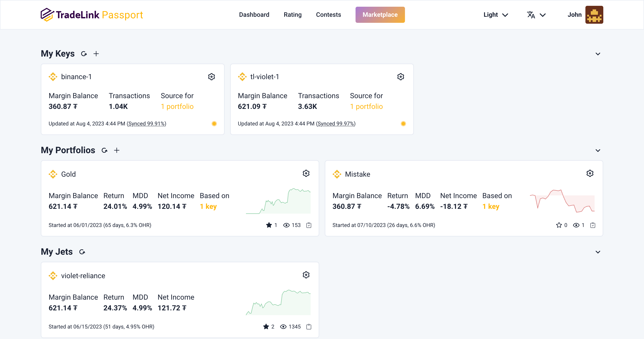
Task: Toggle favorite star on Gold portfolio
Action: click(269, 225)
